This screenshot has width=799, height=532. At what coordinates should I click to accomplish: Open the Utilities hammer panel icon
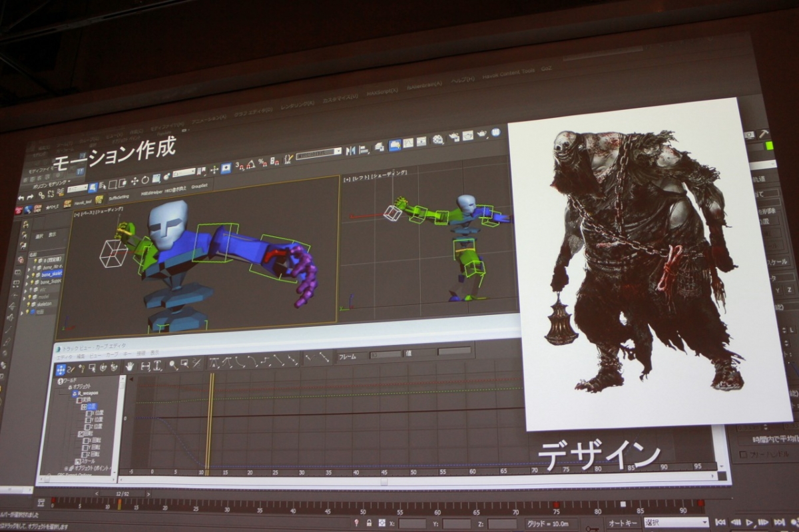click(x=764, y=134)
